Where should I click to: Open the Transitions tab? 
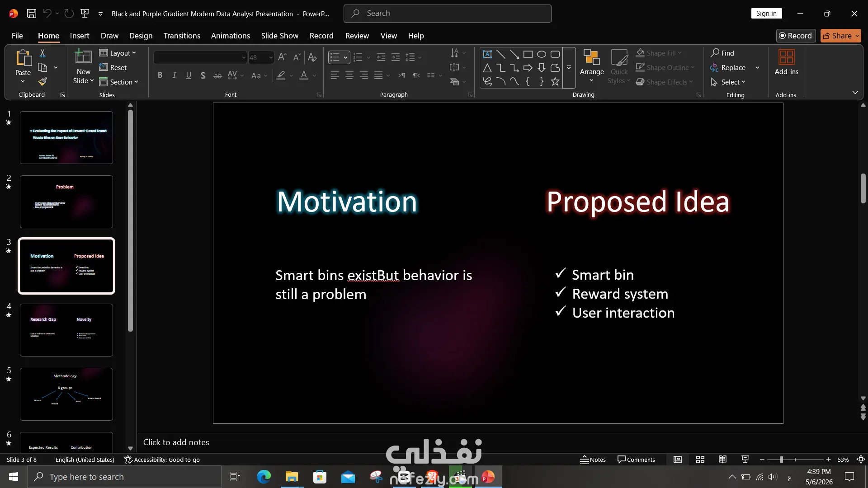click(182, 36)
